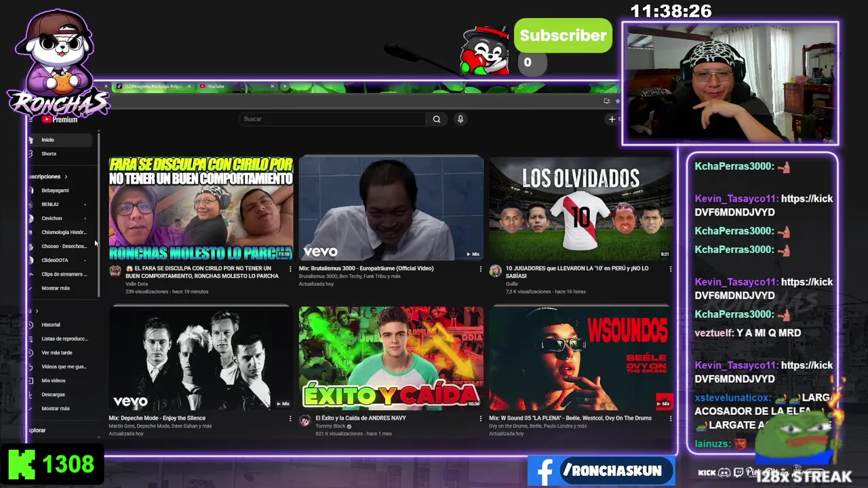The image size is (868, 488).
Task: Focus the Buscar search field
Action: coord(332,119)
